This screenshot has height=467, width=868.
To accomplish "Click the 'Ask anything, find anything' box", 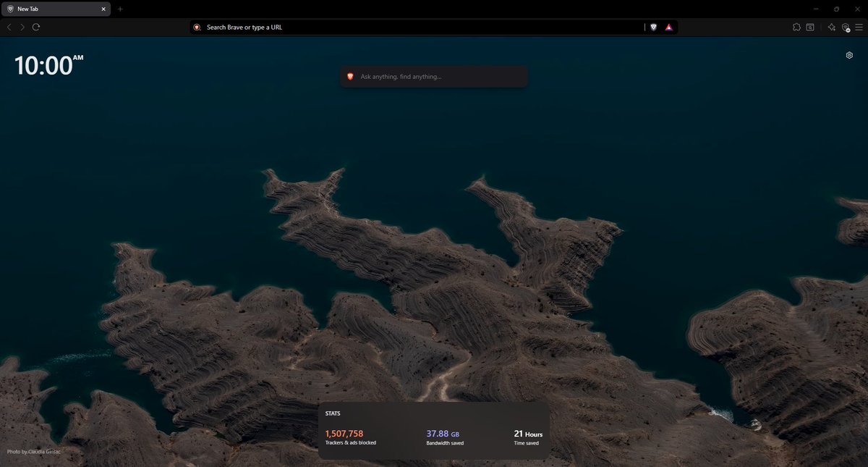I will point(434,77).
